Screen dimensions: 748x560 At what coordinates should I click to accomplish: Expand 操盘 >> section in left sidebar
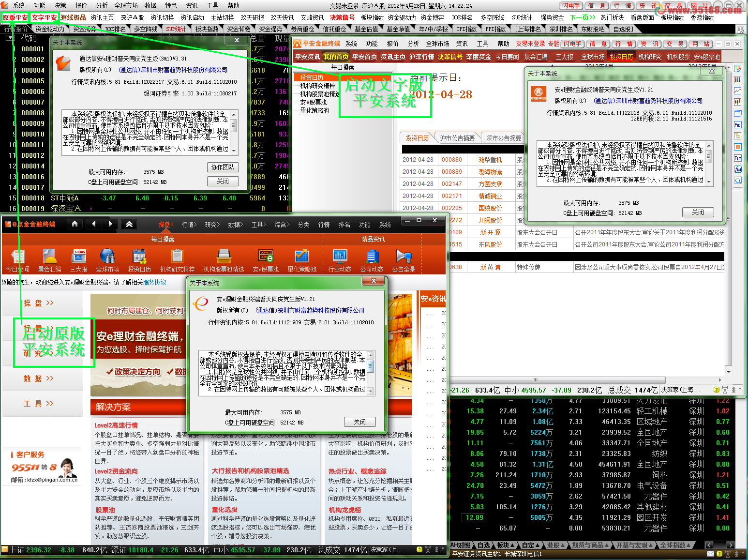click(x=38, y=303)
